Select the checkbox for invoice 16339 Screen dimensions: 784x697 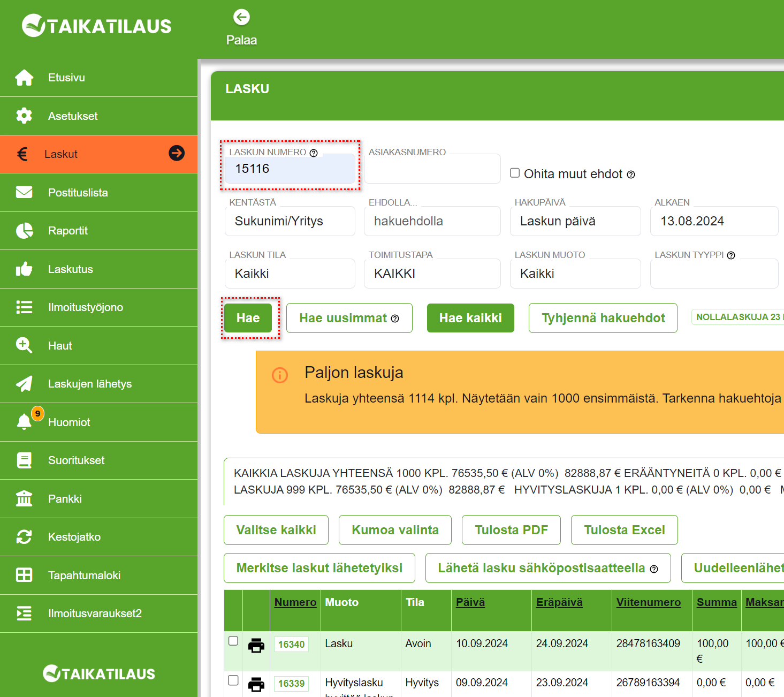pos(233,680)
